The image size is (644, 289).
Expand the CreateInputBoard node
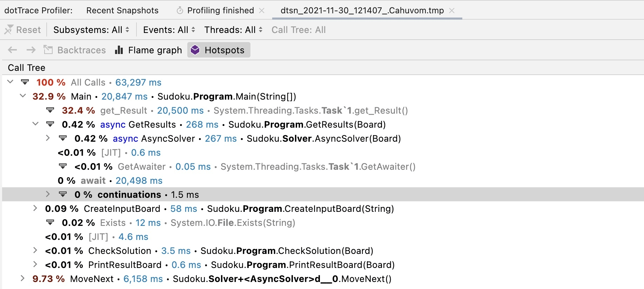tap(35, 209)
